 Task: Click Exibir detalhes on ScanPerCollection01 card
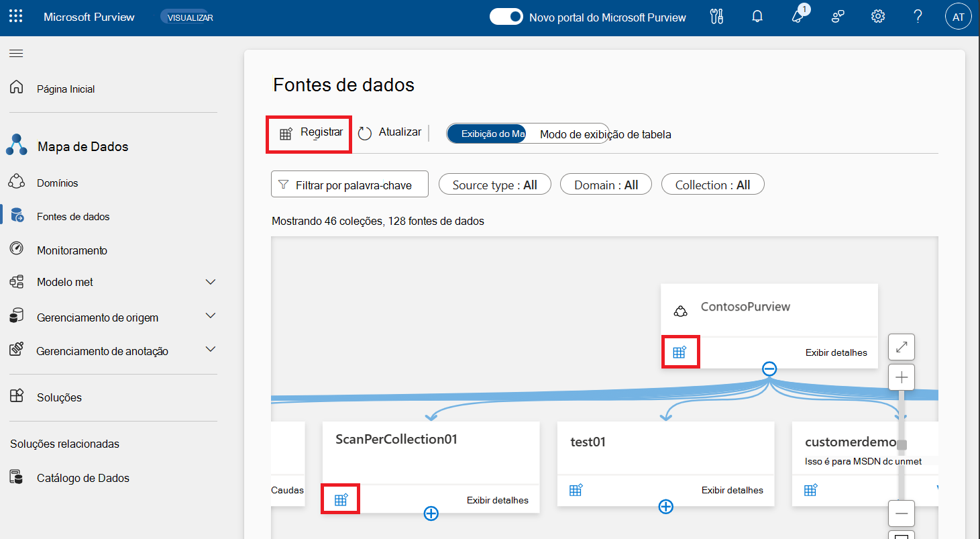[x=498, y=500]
